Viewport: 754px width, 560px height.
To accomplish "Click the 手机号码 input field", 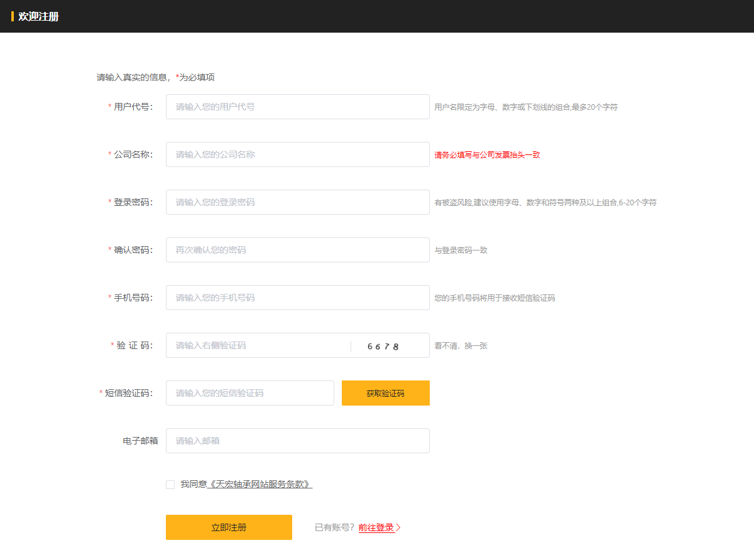I will pos(297,298).
